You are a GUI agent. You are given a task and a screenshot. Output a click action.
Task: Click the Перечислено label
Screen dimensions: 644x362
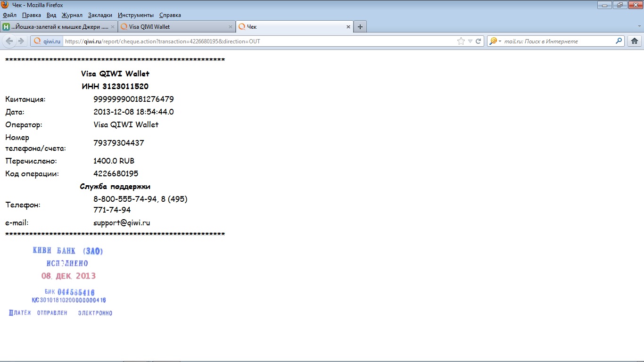[31, 161]
